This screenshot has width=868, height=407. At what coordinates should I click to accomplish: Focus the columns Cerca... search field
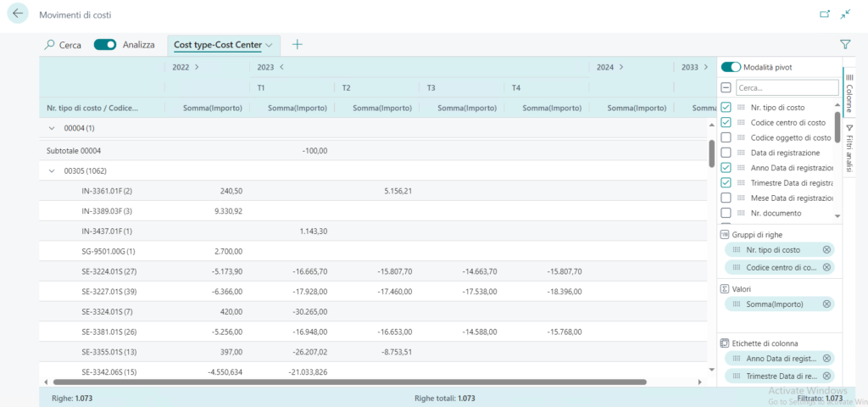point(787,87)
